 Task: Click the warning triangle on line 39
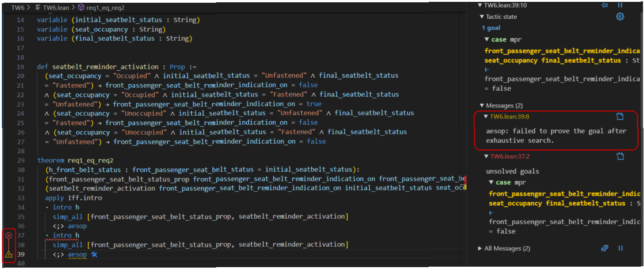pos(9,254)
